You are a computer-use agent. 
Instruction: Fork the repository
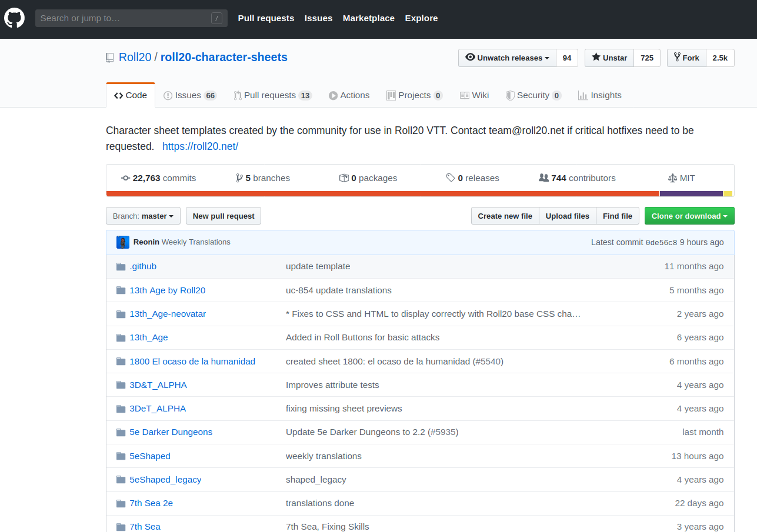point(686,58)
